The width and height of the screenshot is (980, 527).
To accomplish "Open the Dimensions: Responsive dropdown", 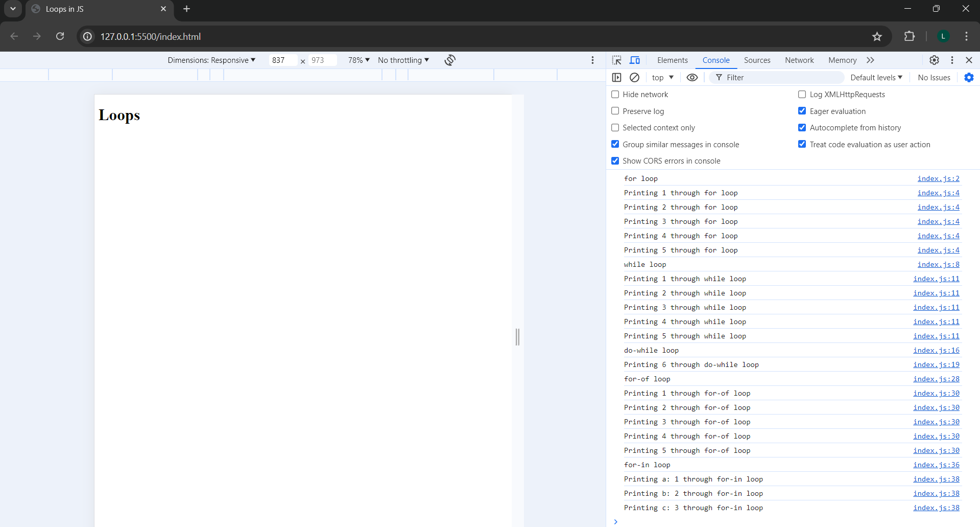I will 211,60.
